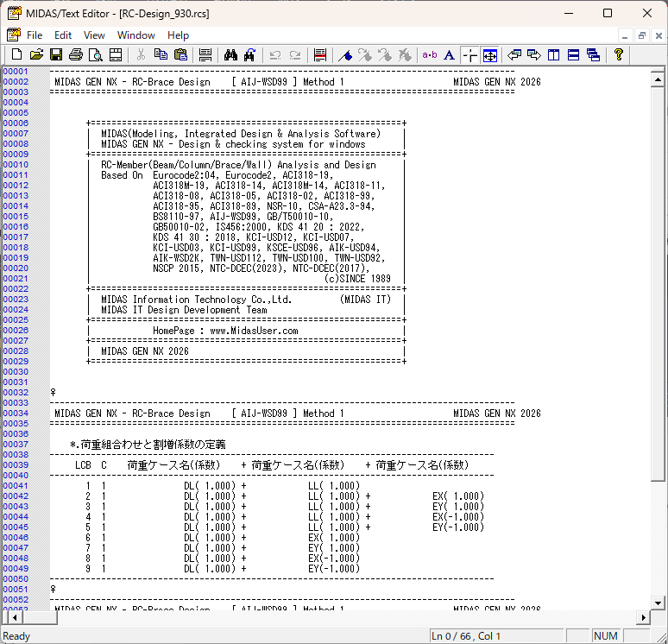Image resolution: width=668 pixels, height=644 pixels.
Task: Print the document using the printer icon
Action: (76, 55)
